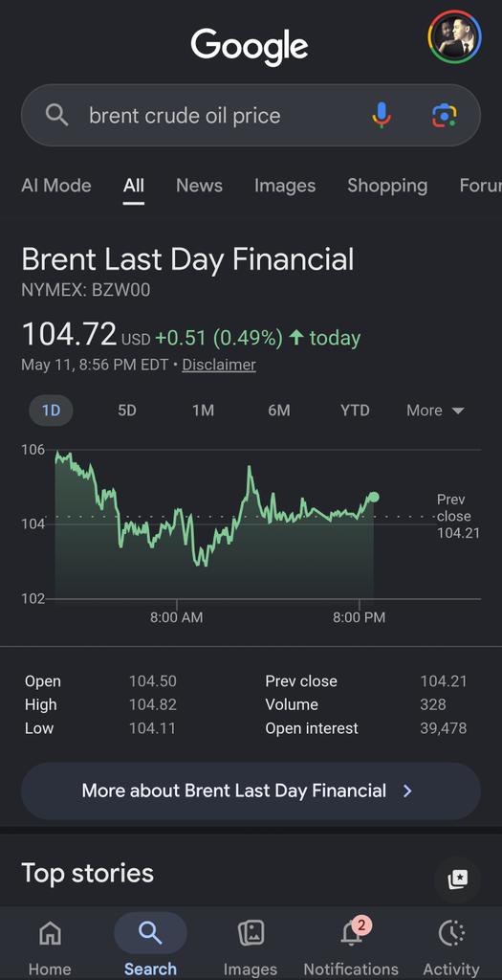The width and height of the screenshot is (502, 980).
Task: Switch to the News results tab
Action: (x=199, y=186)
